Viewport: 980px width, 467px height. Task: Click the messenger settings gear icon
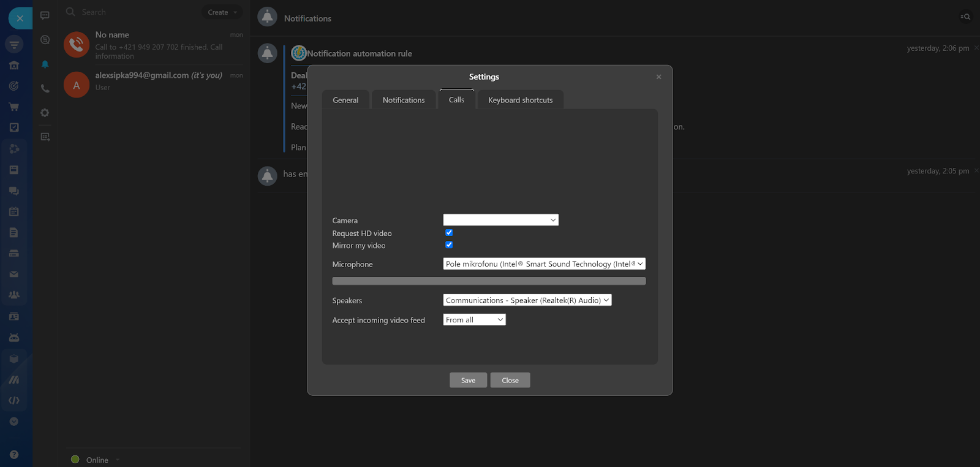[x=45, y=113]
